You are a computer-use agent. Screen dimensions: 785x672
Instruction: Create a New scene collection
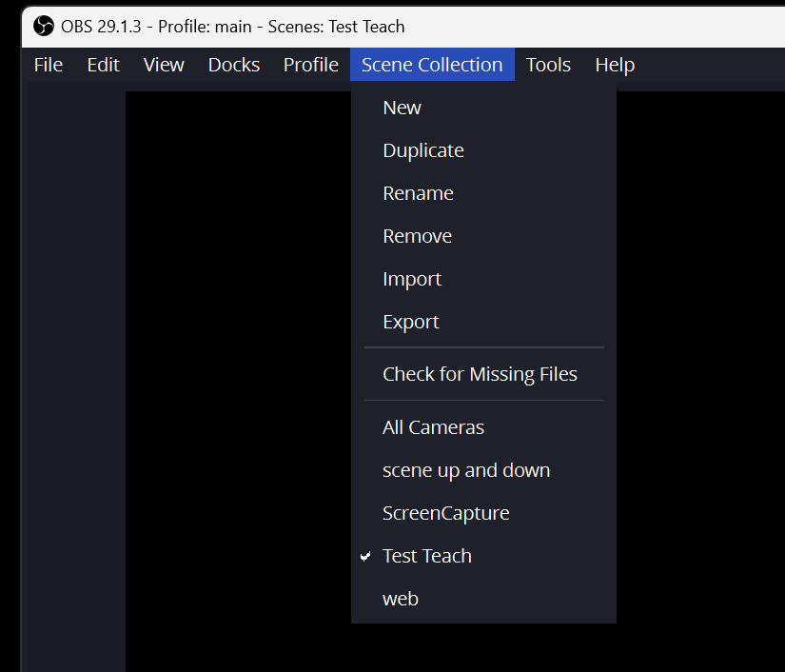click(x=483, y=108)
